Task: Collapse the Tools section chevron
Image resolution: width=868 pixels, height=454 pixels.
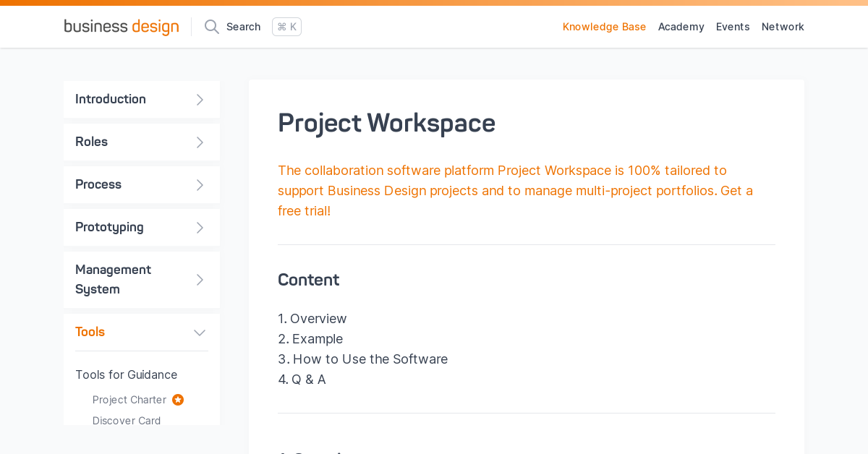Action: (x=200, y=333)
